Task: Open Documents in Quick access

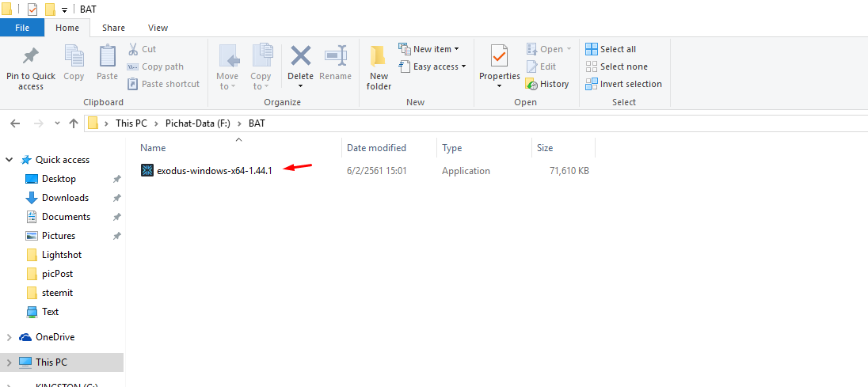Action: tap(66, 217)
